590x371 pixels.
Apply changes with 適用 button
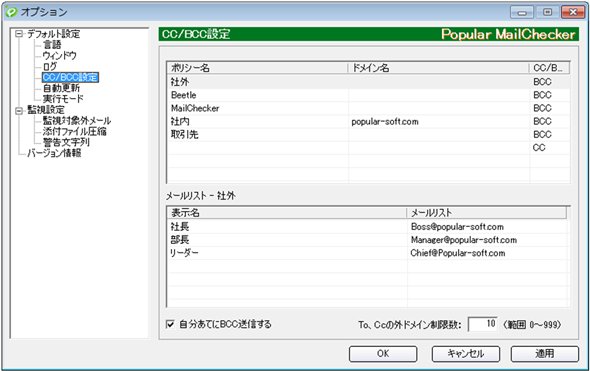tap(544, 354)
